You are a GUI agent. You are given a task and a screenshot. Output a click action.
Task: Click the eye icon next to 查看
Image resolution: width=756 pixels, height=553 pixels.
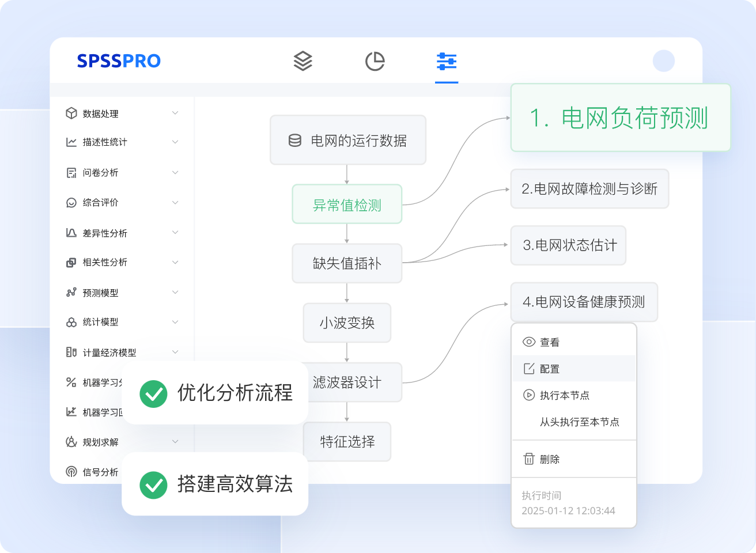coord(529,342)
